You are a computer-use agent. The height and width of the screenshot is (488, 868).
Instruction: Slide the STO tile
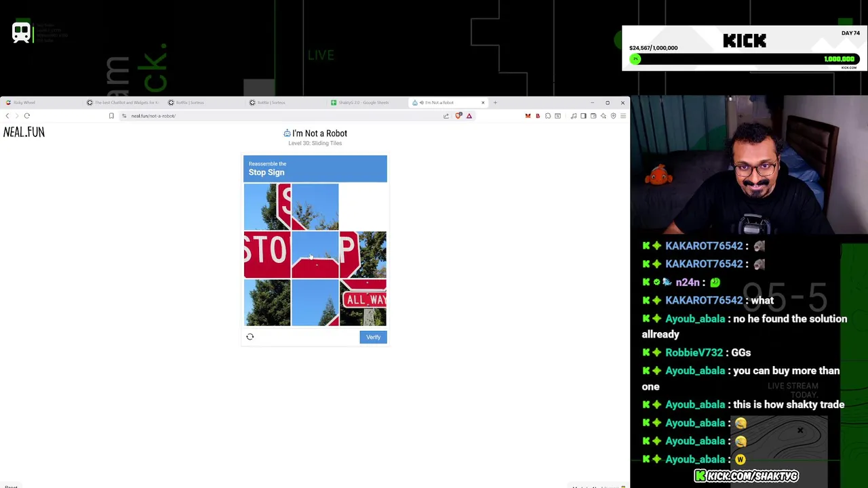267,255
